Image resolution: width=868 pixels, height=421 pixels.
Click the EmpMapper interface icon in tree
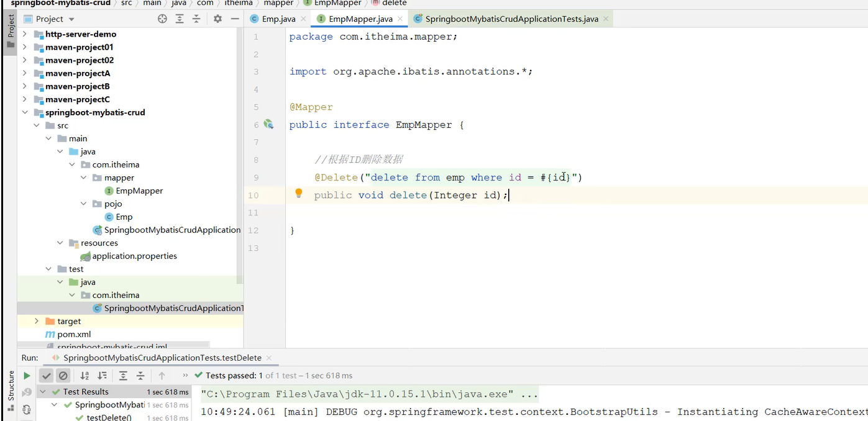tap(109, 191)
